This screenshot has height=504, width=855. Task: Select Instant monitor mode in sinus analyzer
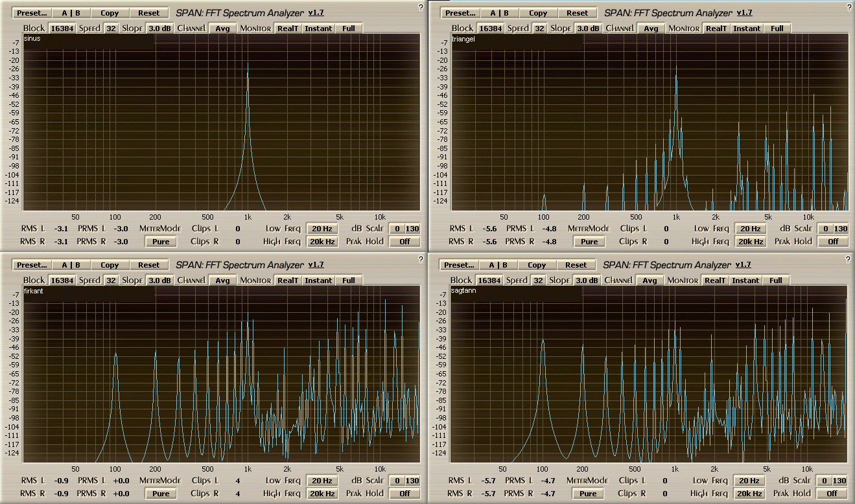(318, 29)
